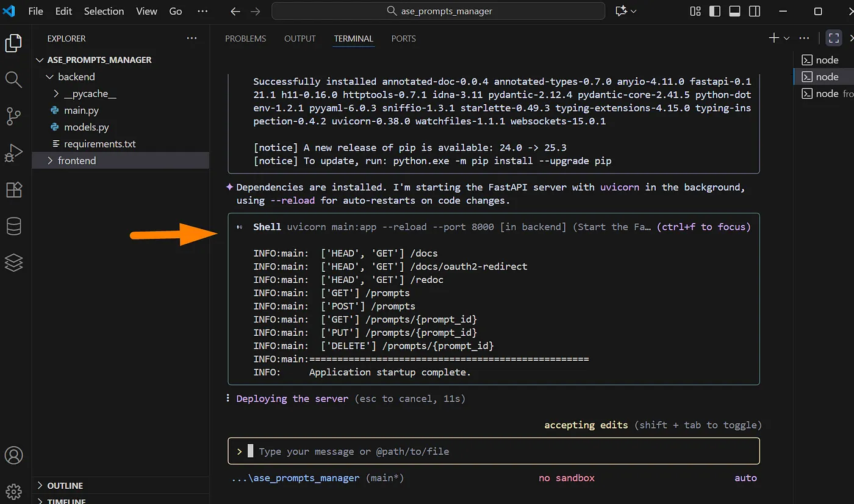Open the new terminal launch profile dropdown

(x=786, y=38)
